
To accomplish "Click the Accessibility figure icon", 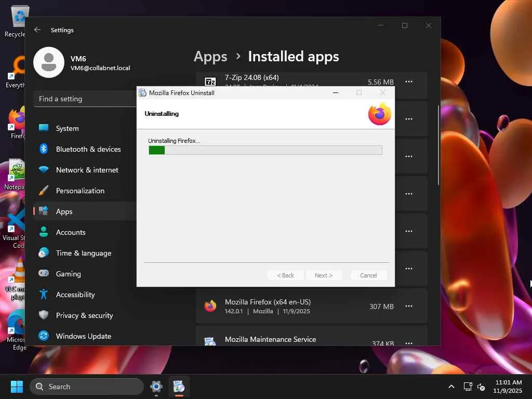I will coord(44,294).
